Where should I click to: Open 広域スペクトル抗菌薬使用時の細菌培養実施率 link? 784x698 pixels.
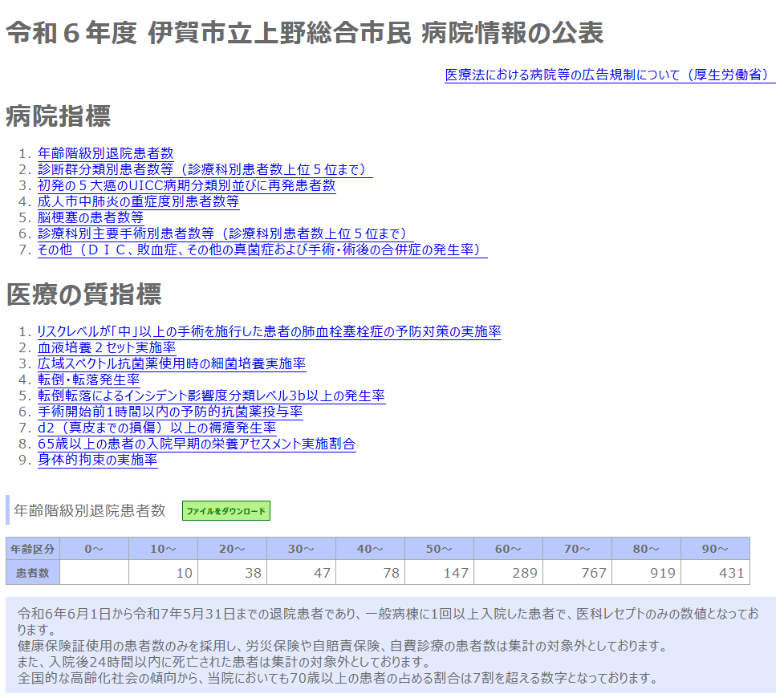(172, 363)
